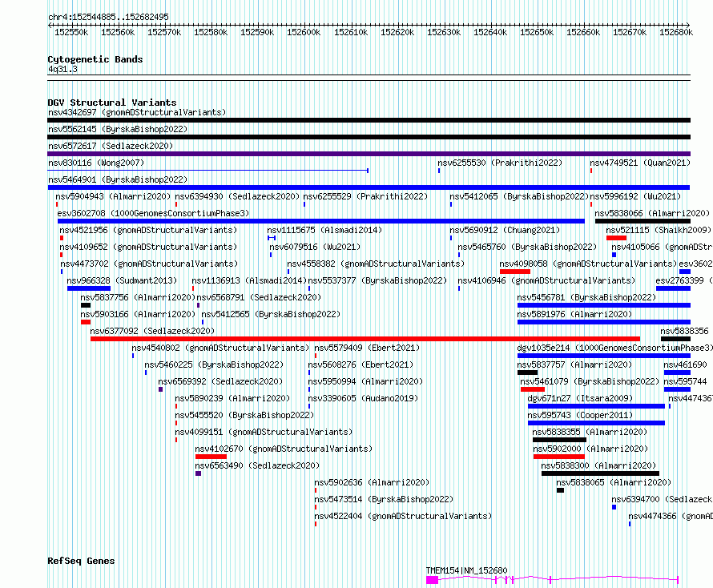The image size is (713, 588).
Task: Open nsv6255530 (Prakrithi2022) label
Action: (500, 163)
